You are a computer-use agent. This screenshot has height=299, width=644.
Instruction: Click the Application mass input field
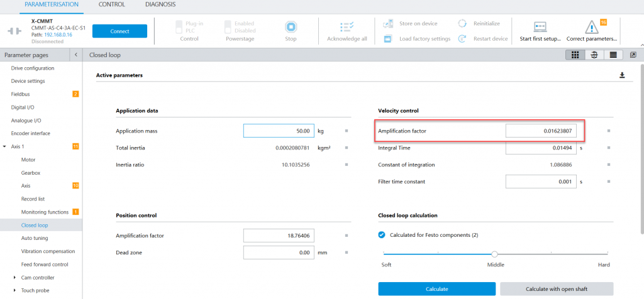279,131
